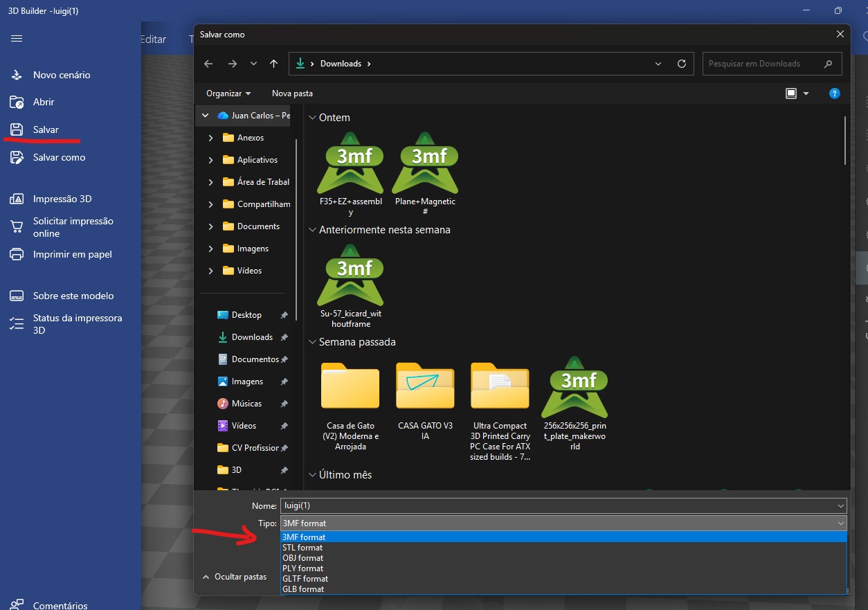This screenshot has height=610, width=868.
Task: Collapse the Semana passada group
Action: (x=312, y=342)
